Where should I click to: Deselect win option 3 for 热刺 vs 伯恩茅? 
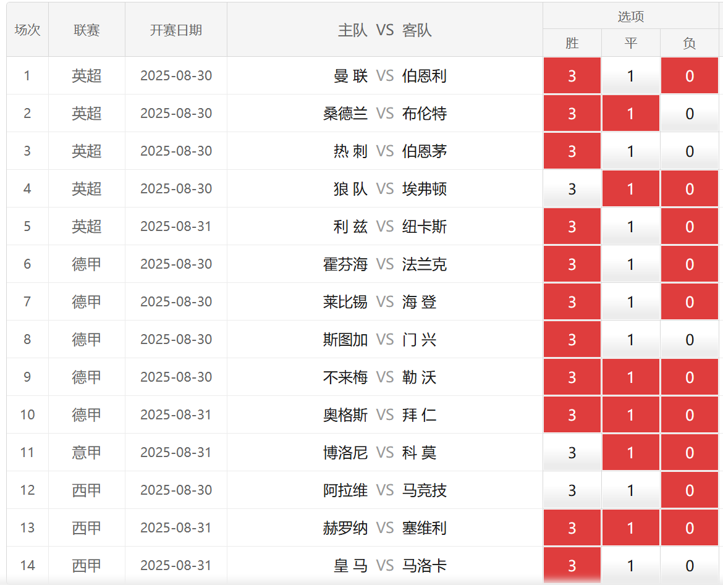coord(572,151)
